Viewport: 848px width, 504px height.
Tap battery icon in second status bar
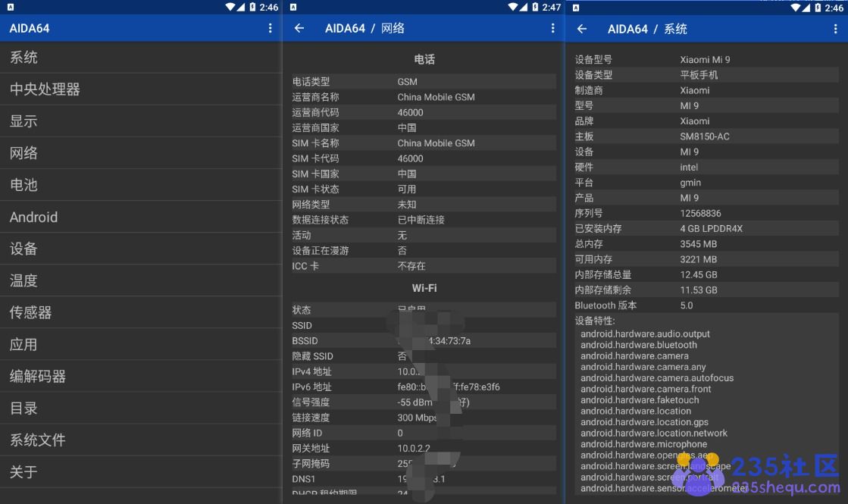535,7
